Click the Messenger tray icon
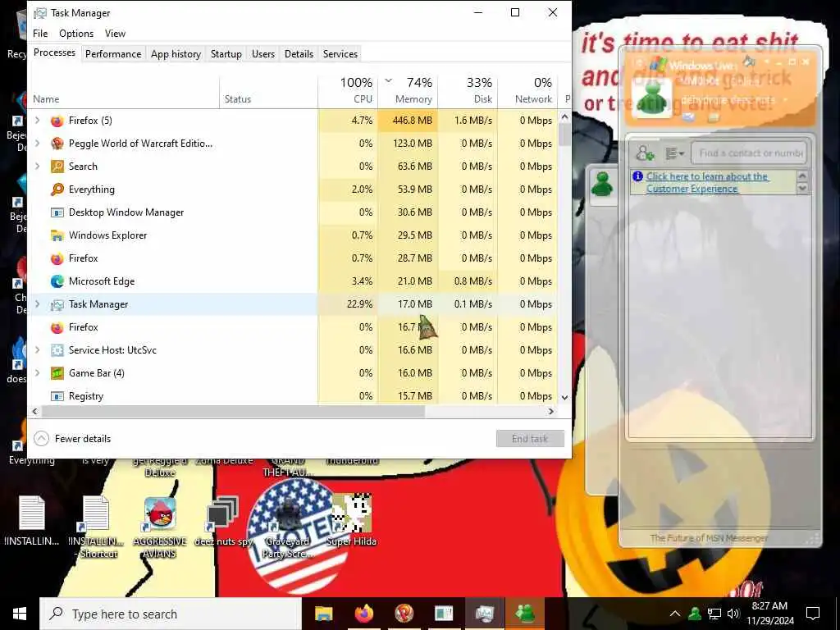The image size is (840, 630). click(x=695, y=614)
